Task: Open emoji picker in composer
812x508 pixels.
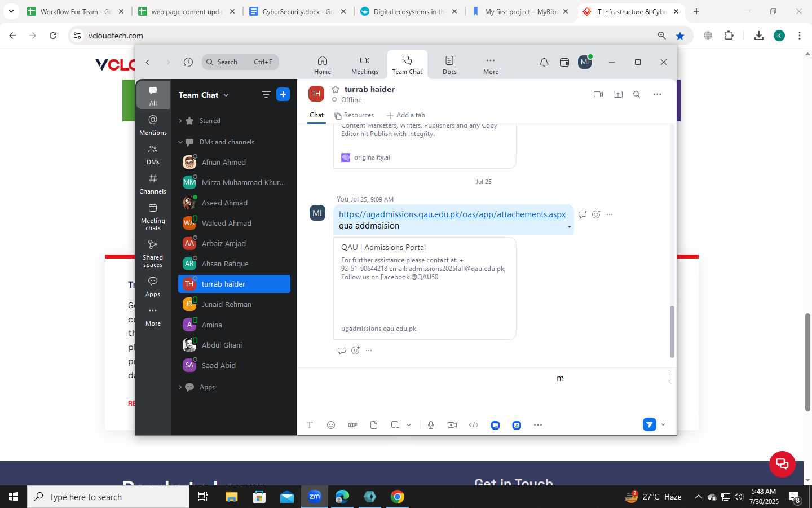Action: pos(331,425)
